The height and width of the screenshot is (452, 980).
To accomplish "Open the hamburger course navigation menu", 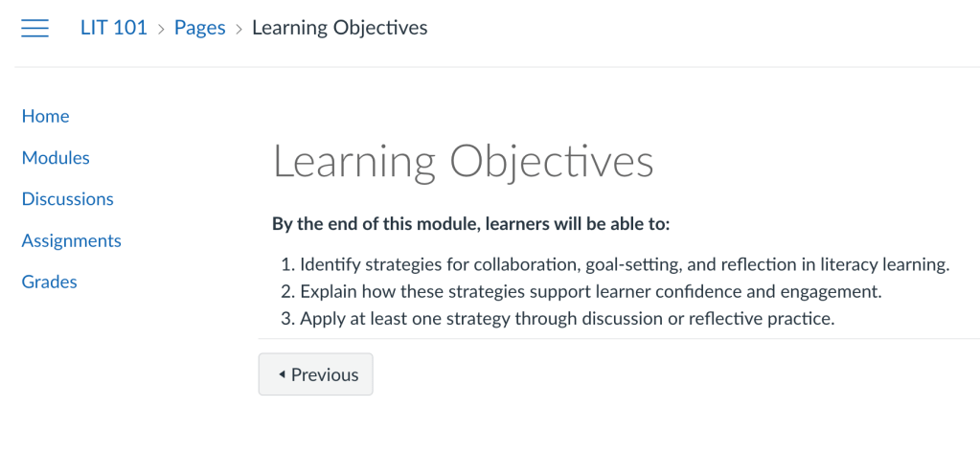I will point(34,29).
